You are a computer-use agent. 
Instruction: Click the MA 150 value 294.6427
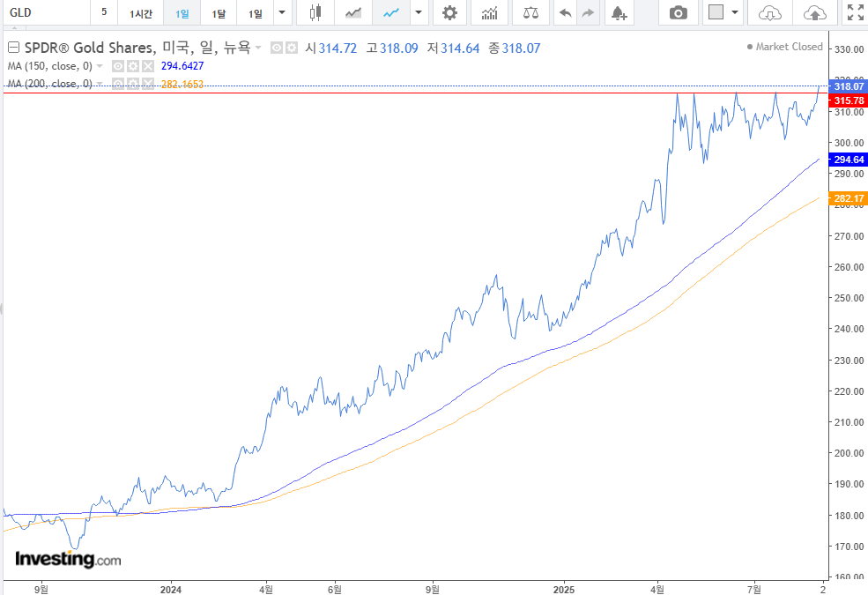pyautogui.click(x=182, y=66)
